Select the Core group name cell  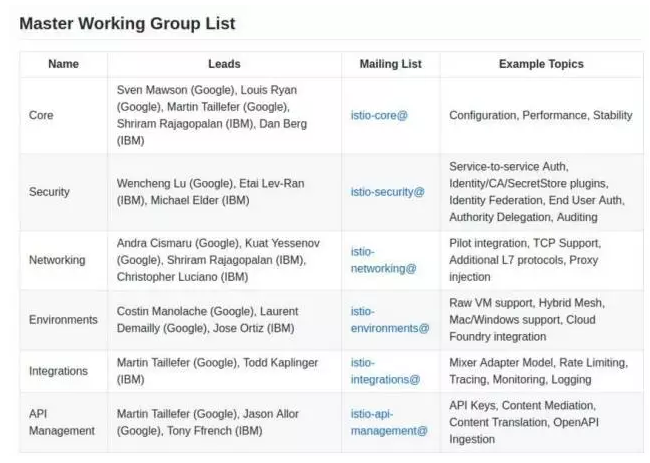(63, 115)
